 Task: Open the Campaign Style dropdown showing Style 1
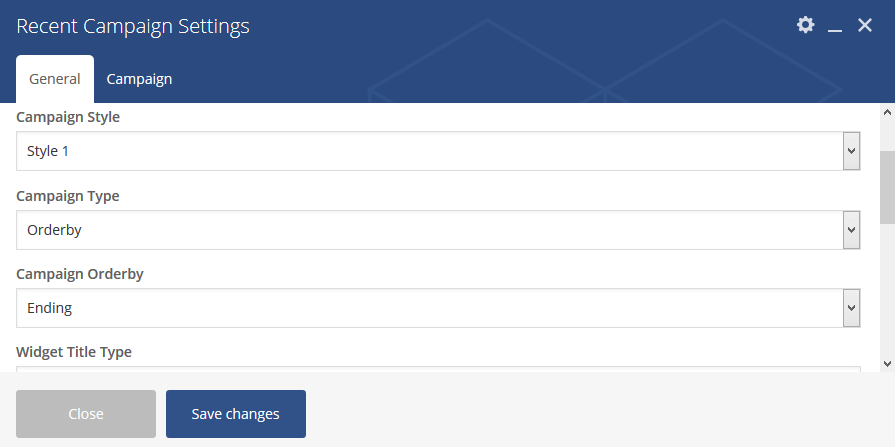coord(438,151)
